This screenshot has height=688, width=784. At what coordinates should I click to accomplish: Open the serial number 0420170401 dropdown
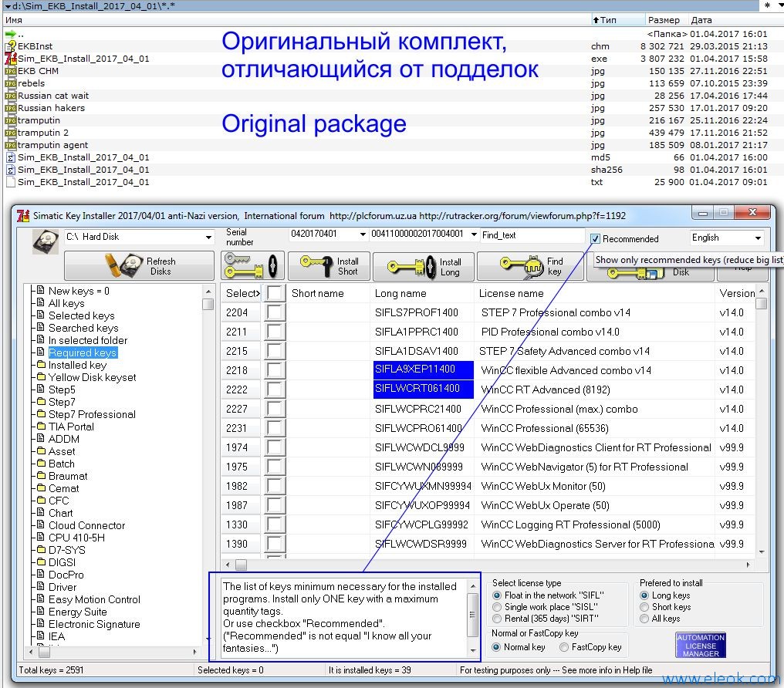(363, 234)
